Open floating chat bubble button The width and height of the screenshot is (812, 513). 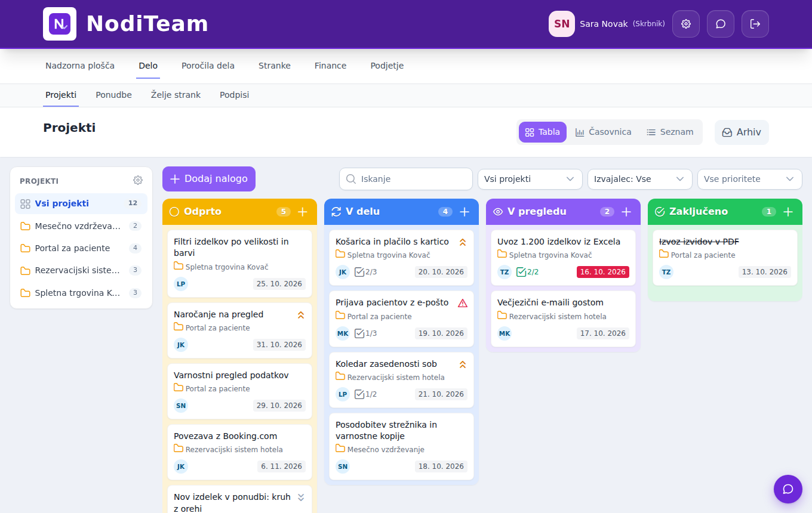[788, 489]
